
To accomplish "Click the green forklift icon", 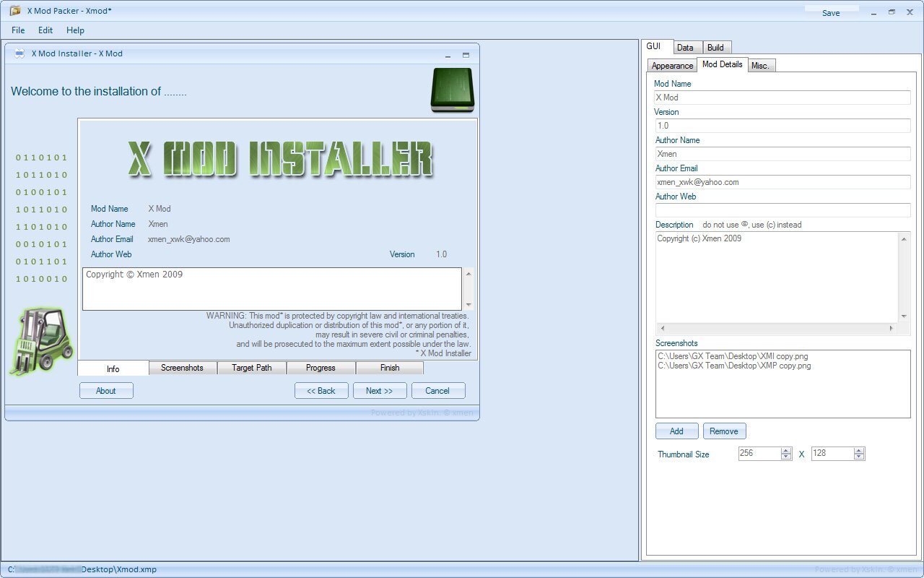I will pos(42,340).
